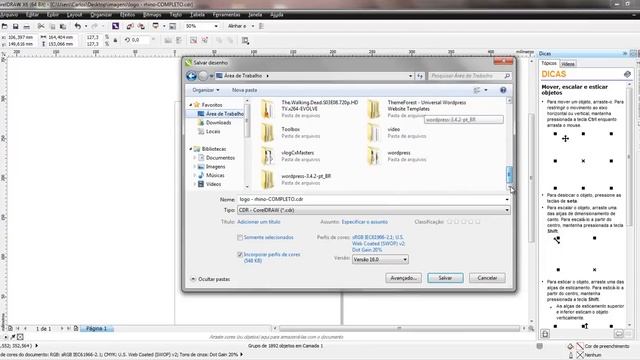Toggle Incorporar perfis de cores checkbox
The width and height of the screenshot is (640, 360).
click(240, 254)
